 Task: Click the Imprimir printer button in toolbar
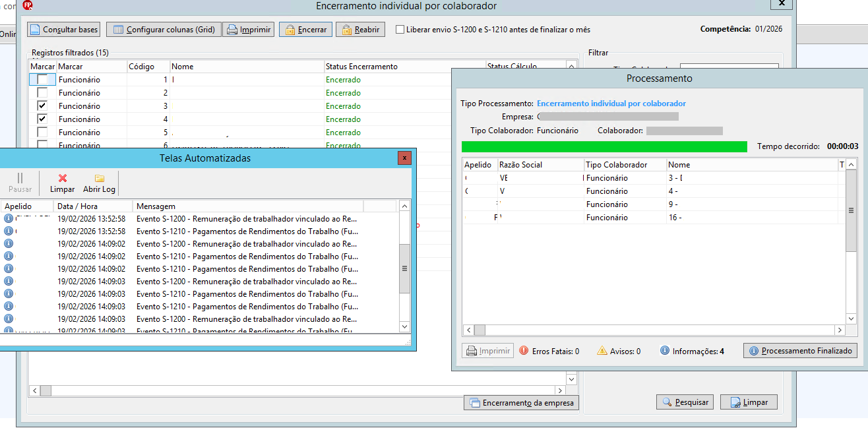249,30
